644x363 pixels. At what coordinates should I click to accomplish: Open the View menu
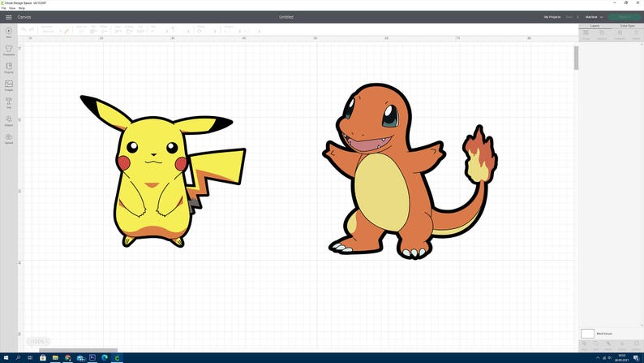[12, 8]
